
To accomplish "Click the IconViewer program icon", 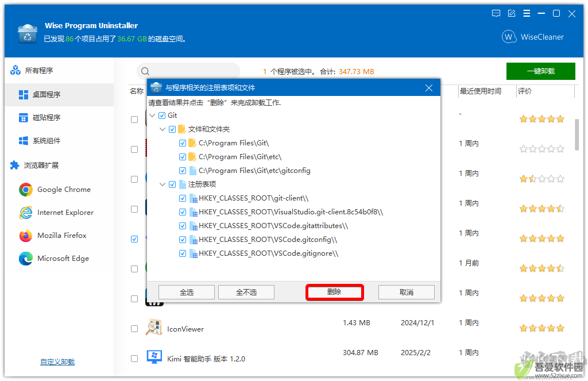I will [154, 327].
